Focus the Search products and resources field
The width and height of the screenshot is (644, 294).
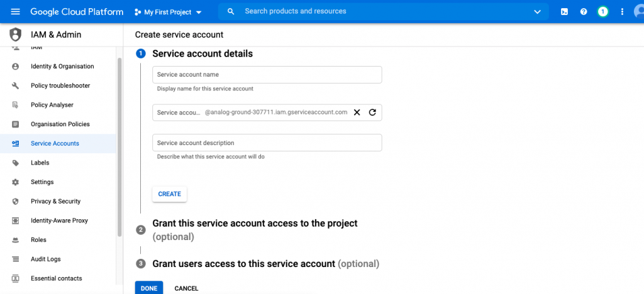(383, 11)
